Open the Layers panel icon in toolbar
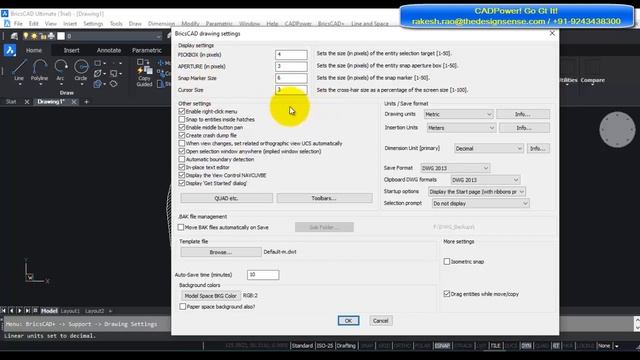 pos(14,36)
